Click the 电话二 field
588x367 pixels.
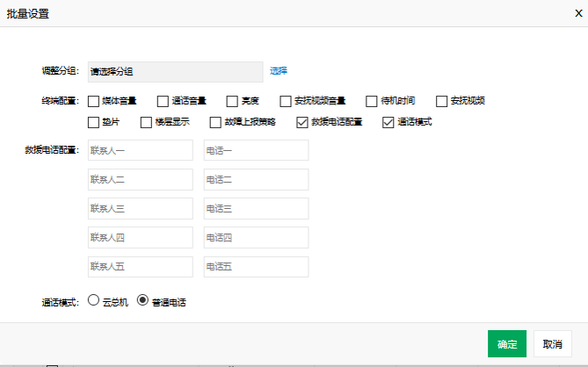(x=256, y=179)
